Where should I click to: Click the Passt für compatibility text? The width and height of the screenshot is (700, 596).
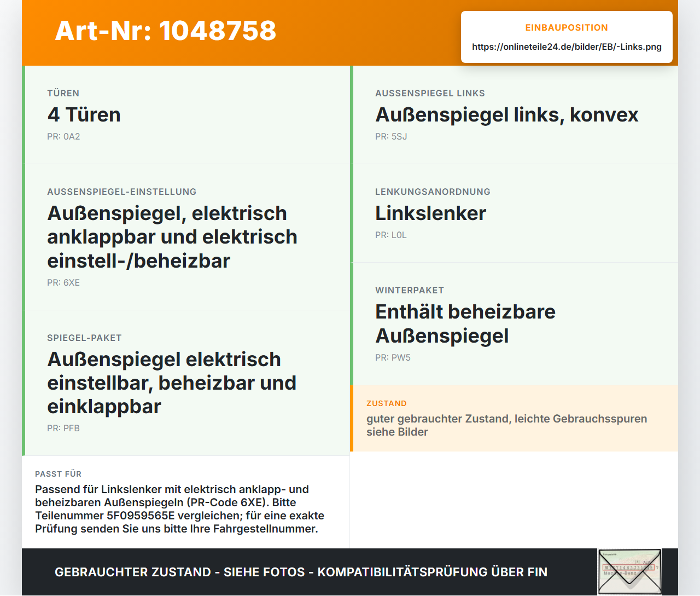click(x=180, y=509)
